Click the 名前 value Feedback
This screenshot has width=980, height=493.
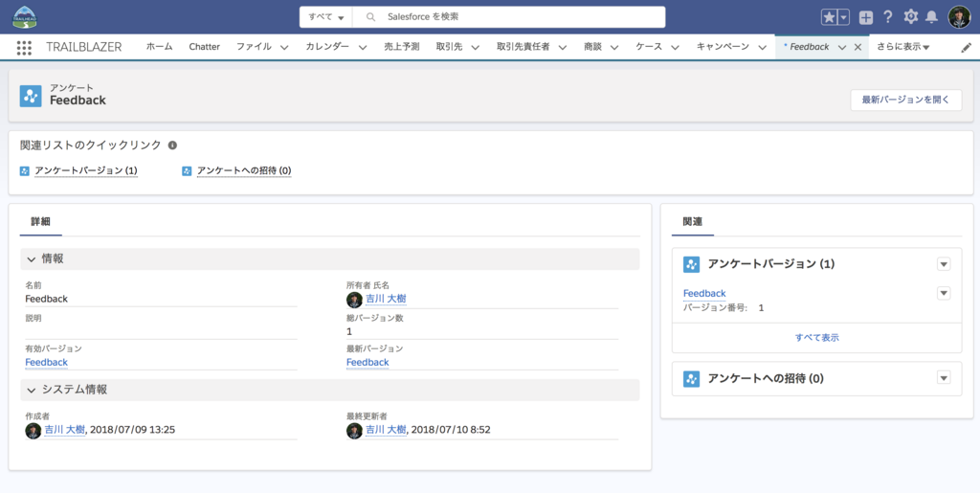pyautogui.click(x=46, y=300)
